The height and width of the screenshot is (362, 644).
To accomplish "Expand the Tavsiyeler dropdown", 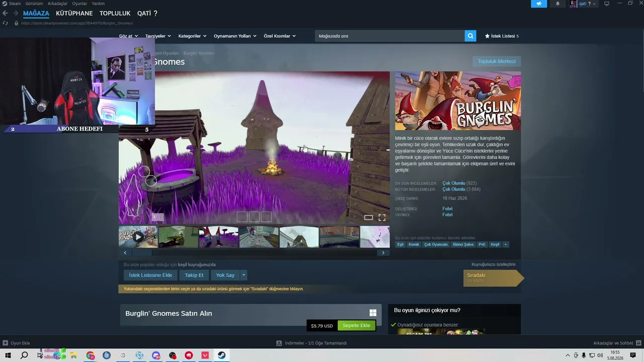I will coord(158,36).
